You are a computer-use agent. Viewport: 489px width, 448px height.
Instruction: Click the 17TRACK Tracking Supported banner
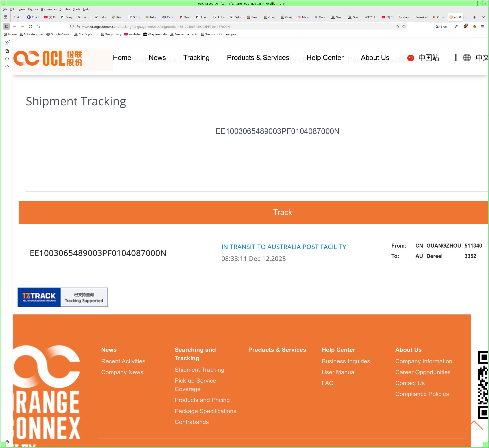click(x=62, y=297)
